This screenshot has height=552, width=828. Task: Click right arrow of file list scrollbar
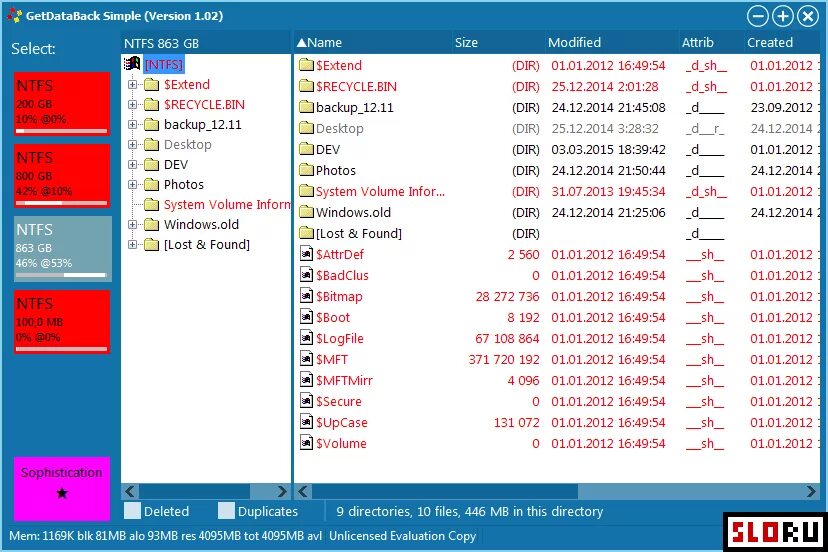click(x=812, y=491)
